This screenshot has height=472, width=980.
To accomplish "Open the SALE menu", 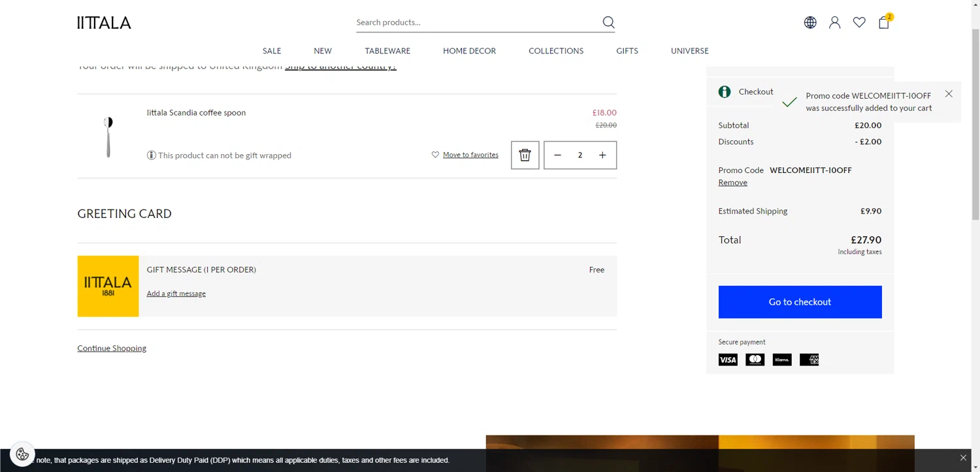I will [x=272, y=51].
